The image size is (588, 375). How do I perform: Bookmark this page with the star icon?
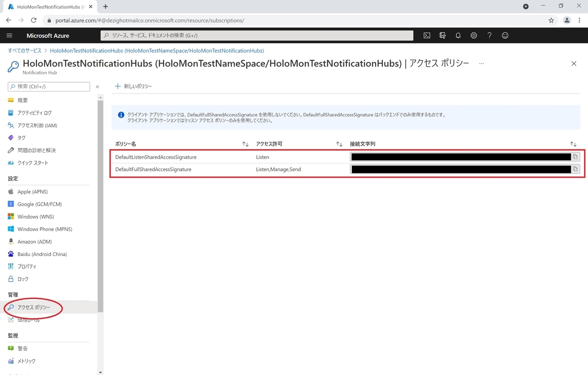tap(551, 20)
